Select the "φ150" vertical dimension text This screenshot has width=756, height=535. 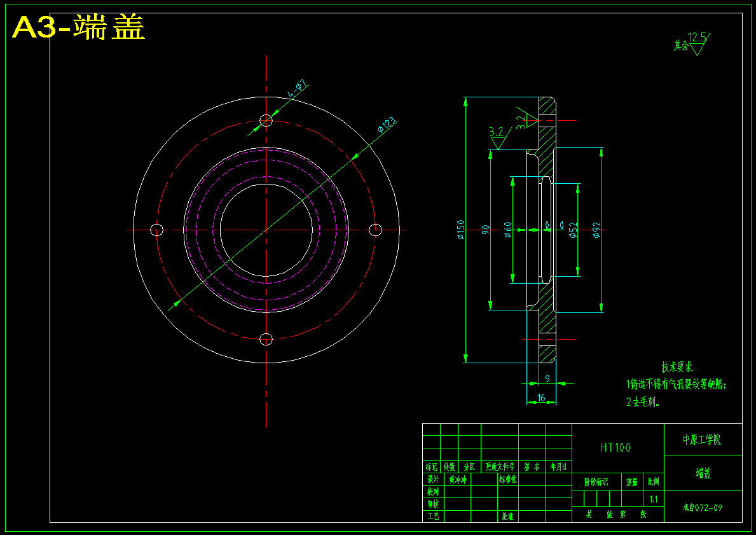point(460,230)
